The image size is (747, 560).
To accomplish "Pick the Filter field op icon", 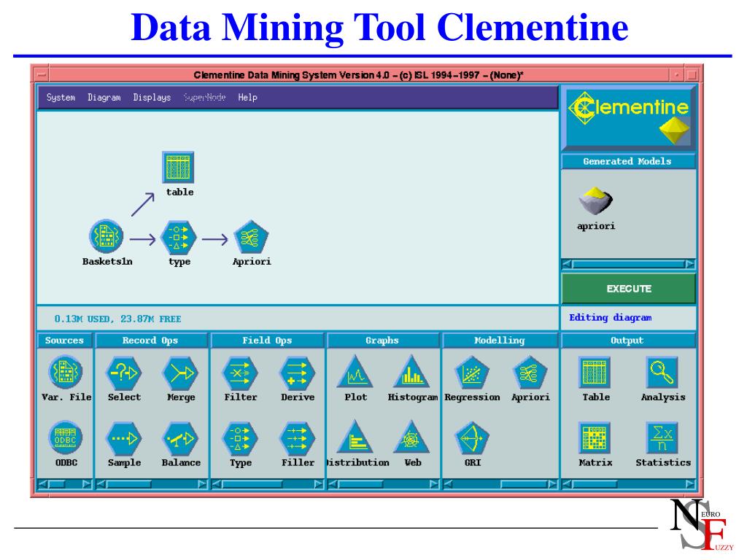I will 240,373.
